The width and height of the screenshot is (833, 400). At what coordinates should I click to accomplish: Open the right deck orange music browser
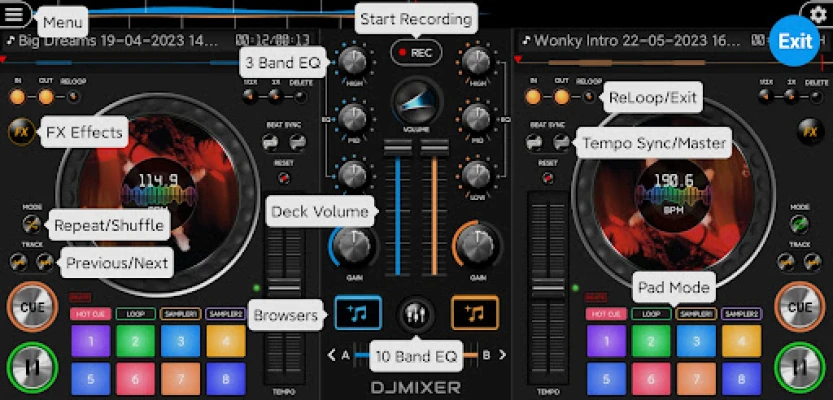[474, 314]
